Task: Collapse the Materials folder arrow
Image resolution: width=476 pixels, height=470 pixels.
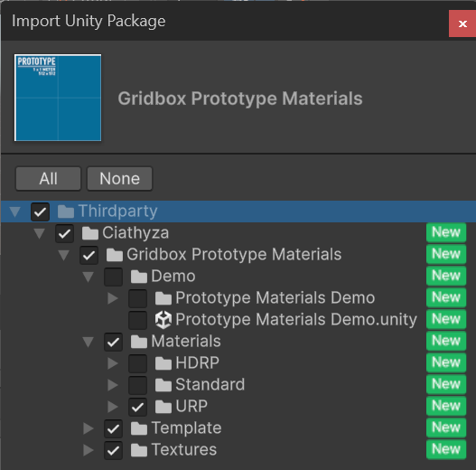Action: pyautogui.click(x=89, y=342)
